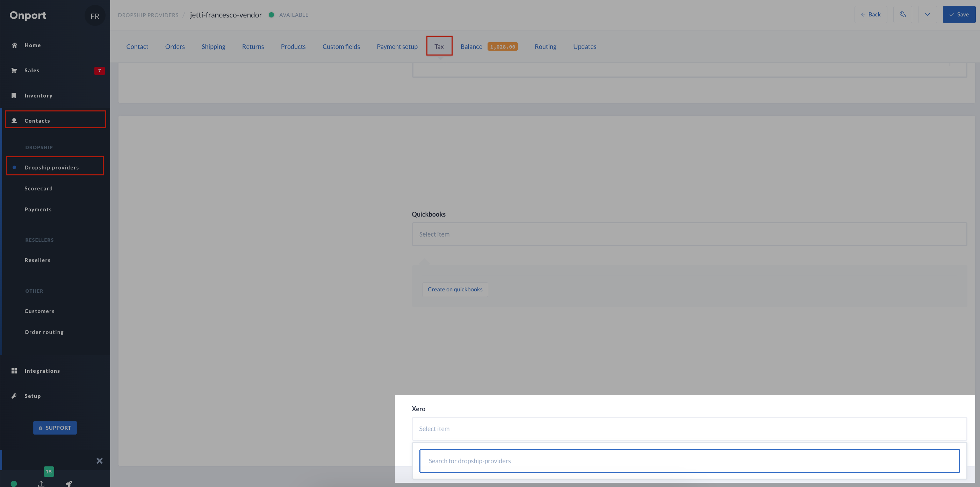Click the red 7 badge next to Sales
980x487 pixels.
(x=99, y=70)
